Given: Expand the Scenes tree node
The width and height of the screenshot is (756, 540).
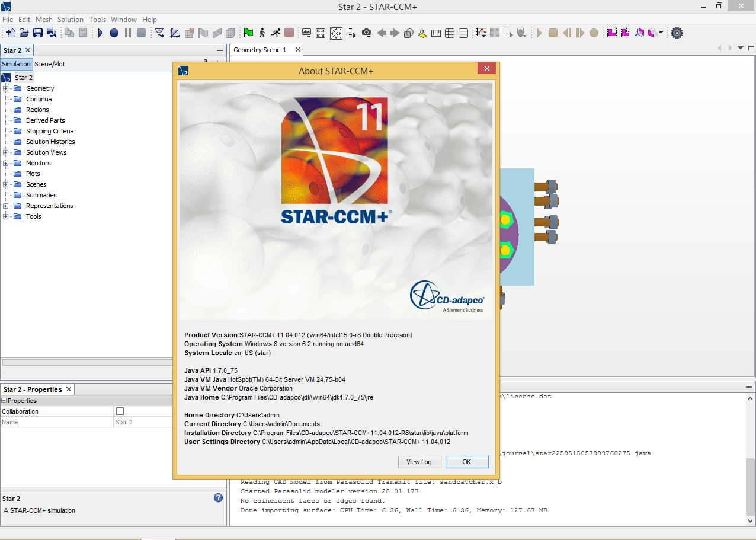Looking at the screenshot, I should [x=6, y=185].
